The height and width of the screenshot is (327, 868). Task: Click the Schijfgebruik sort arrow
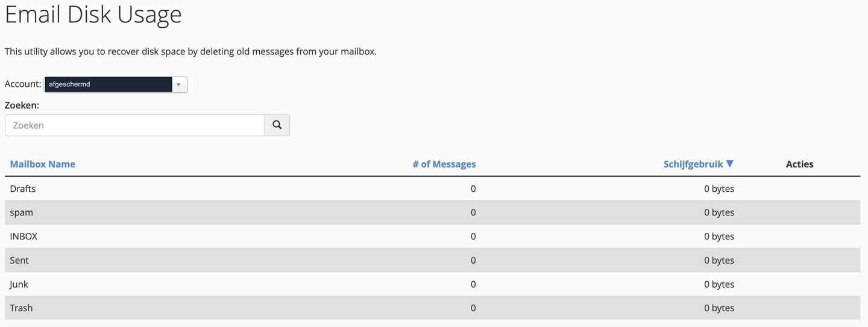(x=730, y=163)
